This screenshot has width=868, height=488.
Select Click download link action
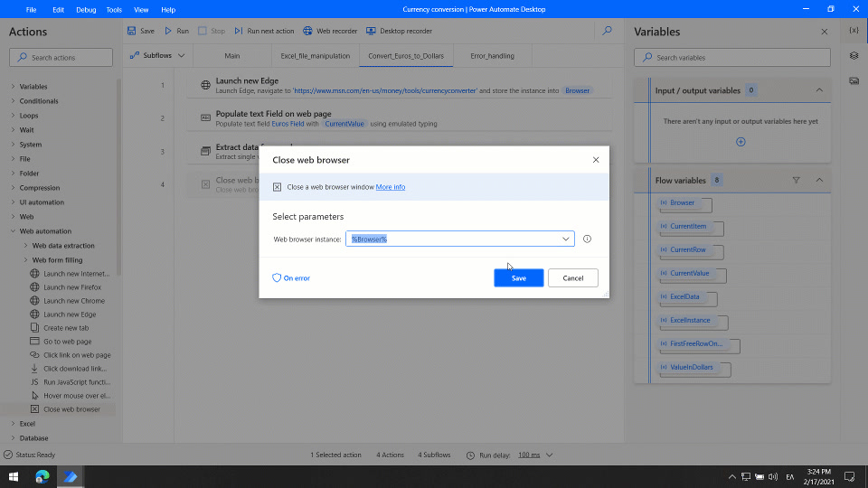[x=69, y=369]
